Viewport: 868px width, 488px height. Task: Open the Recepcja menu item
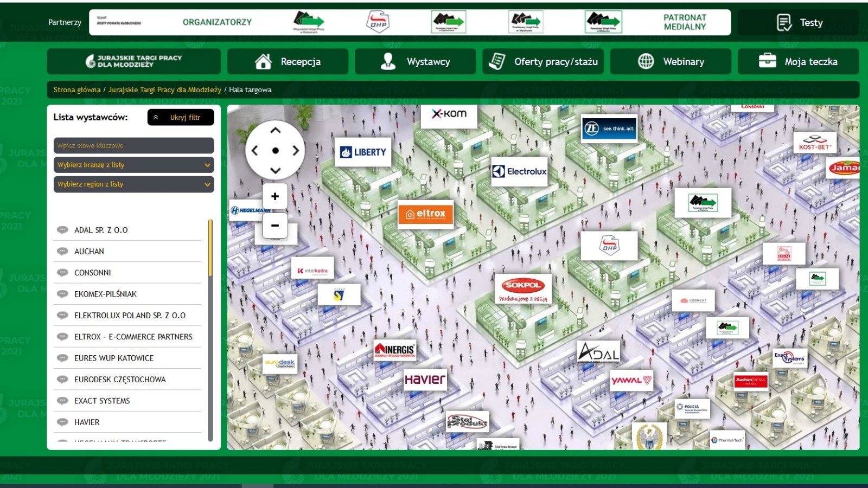288,61
